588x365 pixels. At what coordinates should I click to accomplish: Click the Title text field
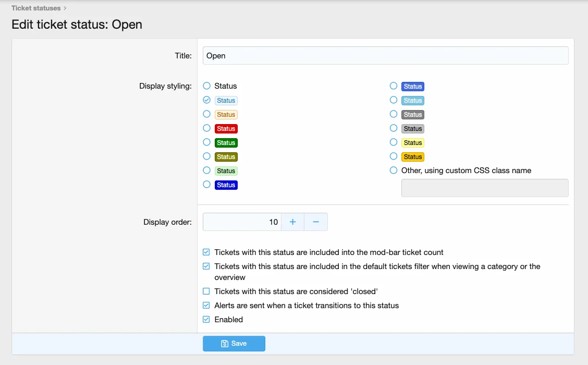pos(385,56)
